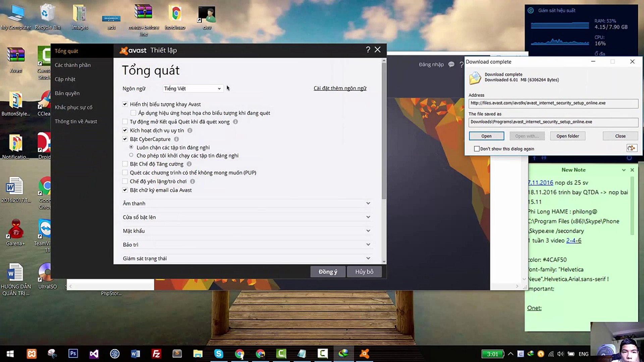Check Don't show this dialog again
The width and height of the screenshot is (644, 362).
[x=477, y=148]
